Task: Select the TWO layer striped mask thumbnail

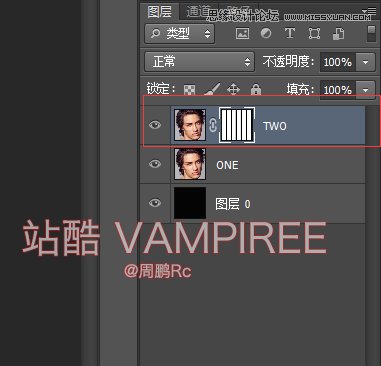Action: pyautogui.click(x=237, y=125)
